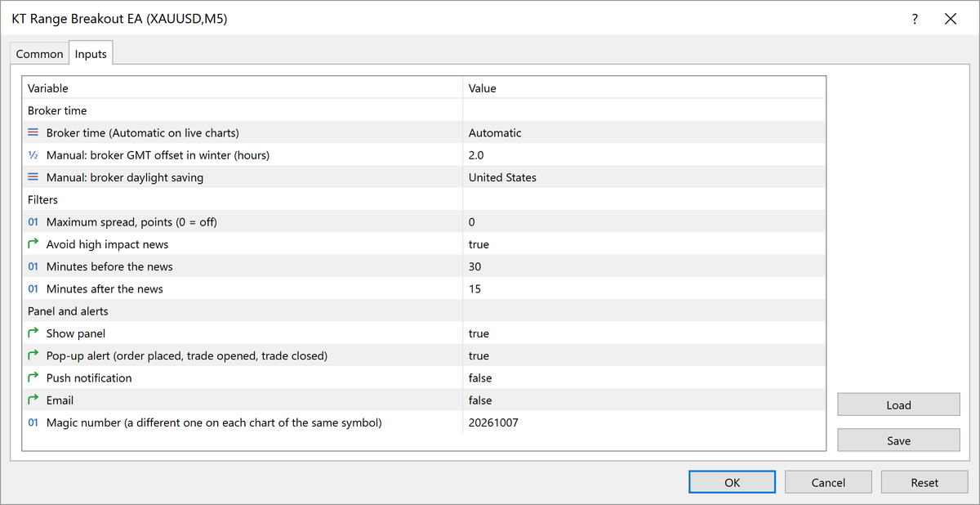This screenshot has height=505, width=980.
Task: Select the 'Broker time (Automatic on live charts)' label
Action: pyautogui.click(x=142, y=132)
